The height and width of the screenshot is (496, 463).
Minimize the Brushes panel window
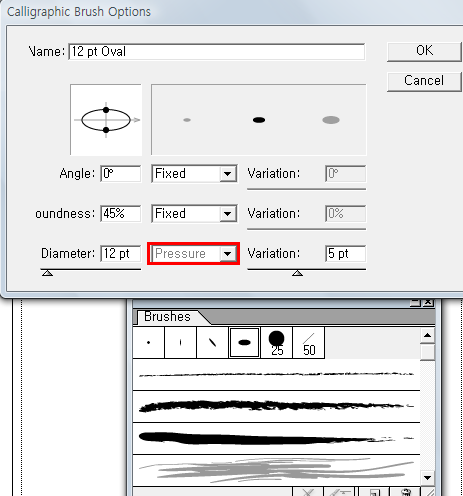415,302
